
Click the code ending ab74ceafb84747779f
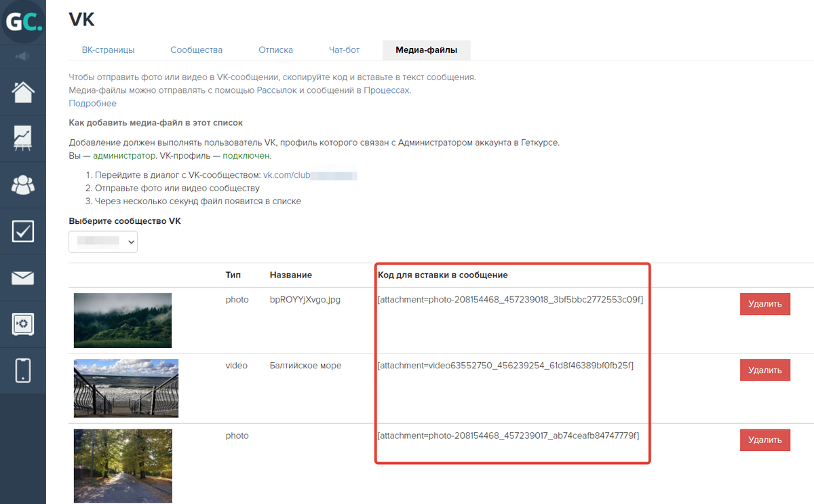508,436
